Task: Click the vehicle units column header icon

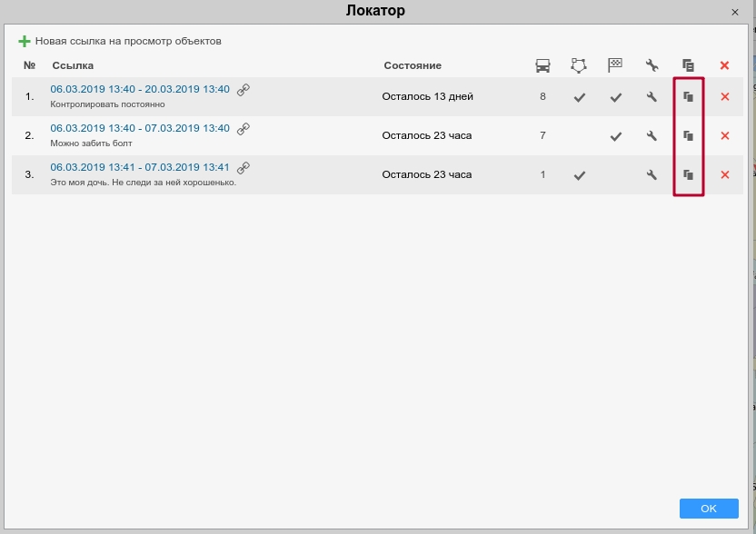Action: (542, 64)
